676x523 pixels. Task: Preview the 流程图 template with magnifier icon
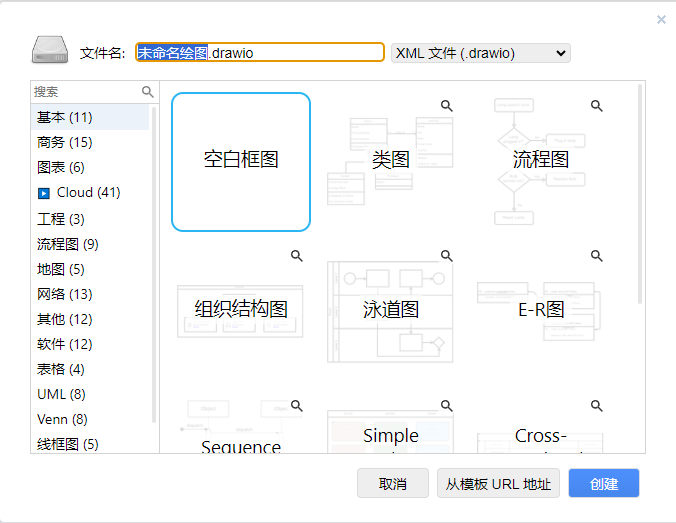[x=597, y=105]
